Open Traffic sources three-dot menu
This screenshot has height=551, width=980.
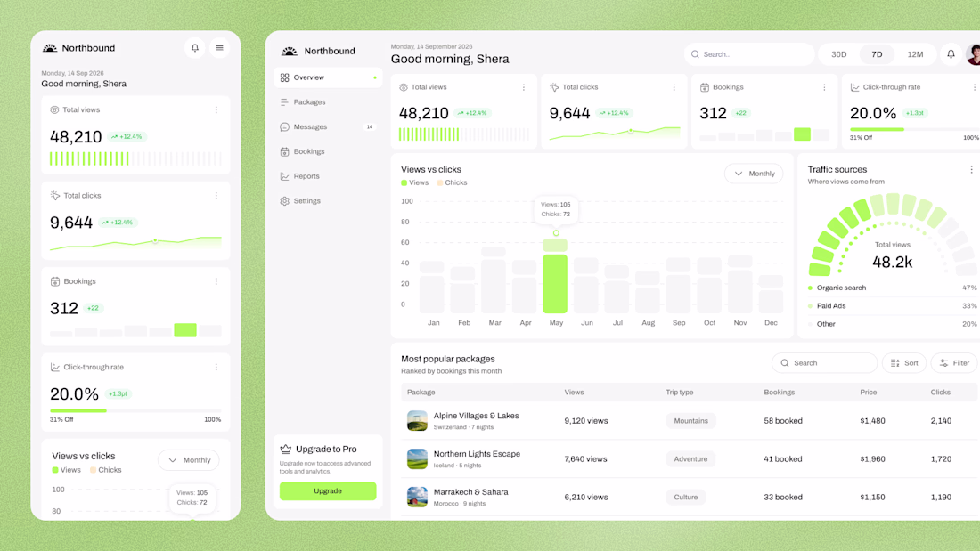971,169
